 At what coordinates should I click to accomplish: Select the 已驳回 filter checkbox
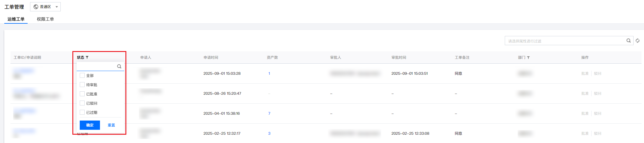click(82, 103)
